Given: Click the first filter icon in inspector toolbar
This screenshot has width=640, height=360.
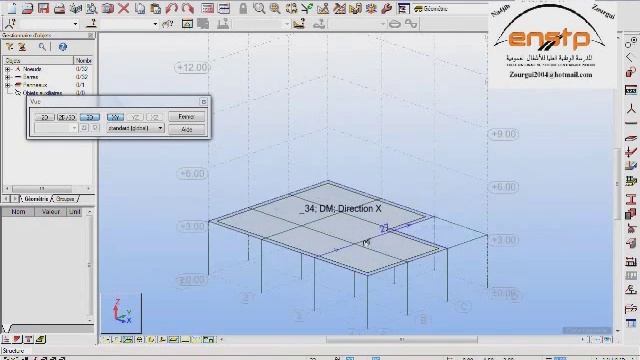Looking at the screenshot, I should pos(9,47).
